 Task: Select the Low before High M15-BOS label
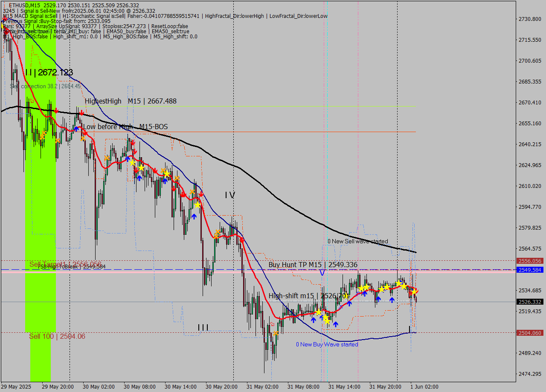tap(125, 127)
